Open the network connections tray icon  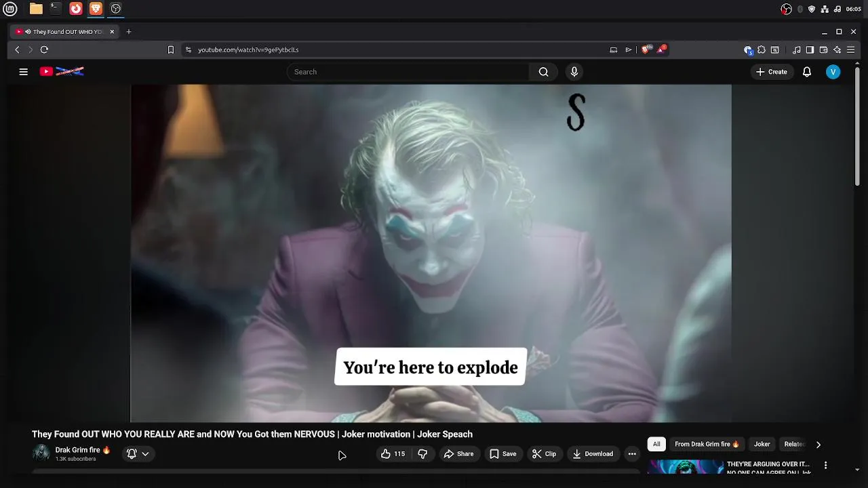point(825,9)
